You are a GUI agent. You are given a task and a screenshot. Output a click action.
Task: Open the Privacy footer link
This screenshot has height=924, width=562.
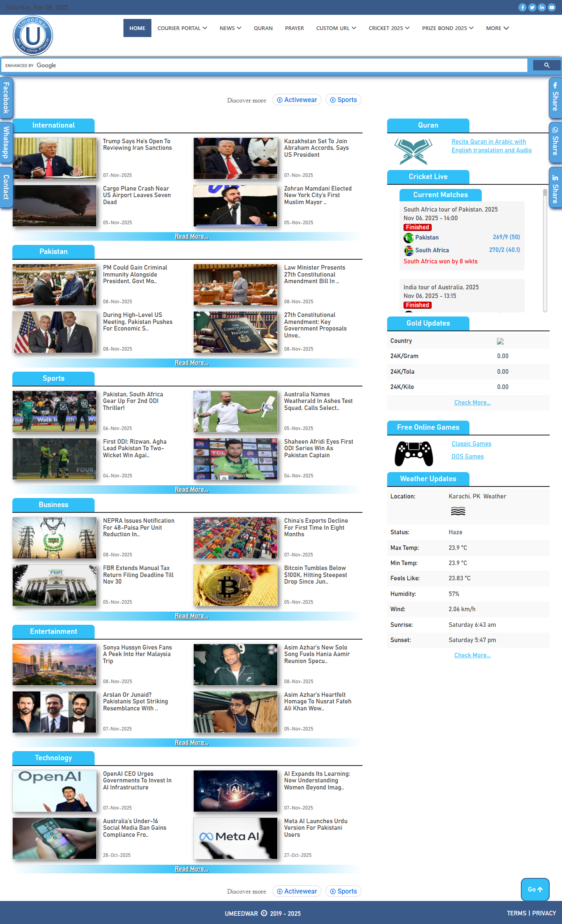544,913
